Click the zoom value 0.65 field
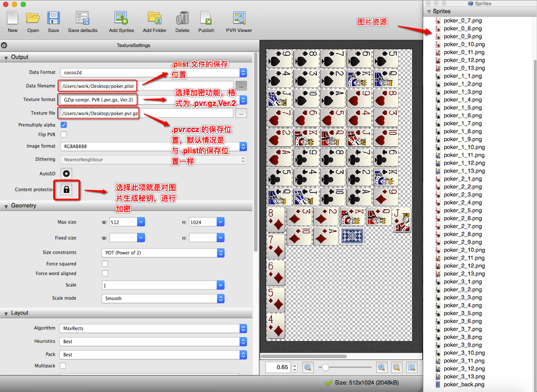 278,367
